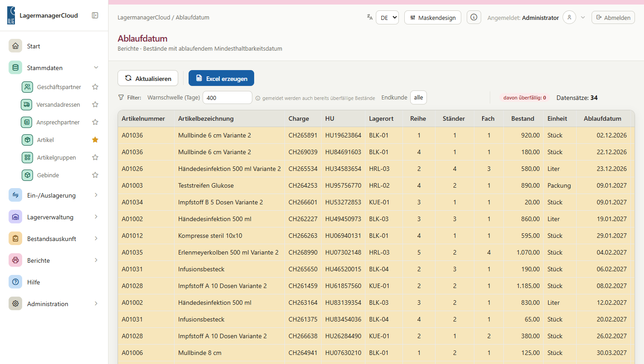Open the Maskendesign button
This screenshot has width=644, height=364.
pos(433,18)
